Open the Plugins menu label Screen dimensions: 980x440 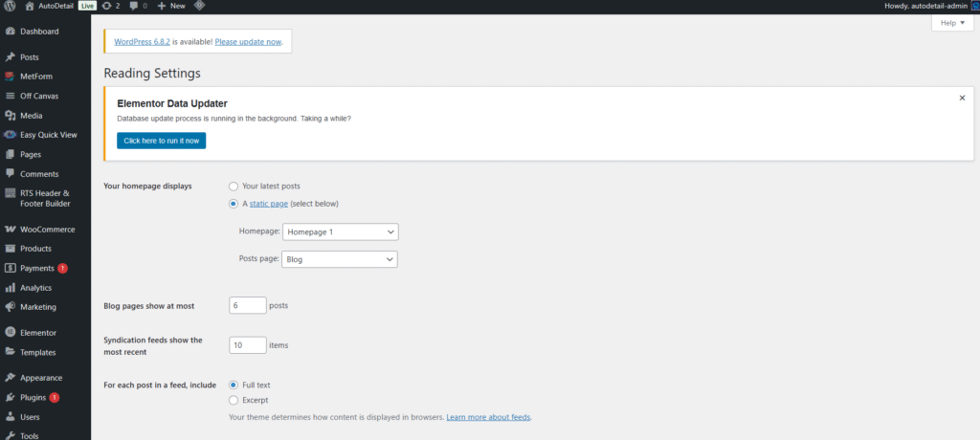coord(33,398)
